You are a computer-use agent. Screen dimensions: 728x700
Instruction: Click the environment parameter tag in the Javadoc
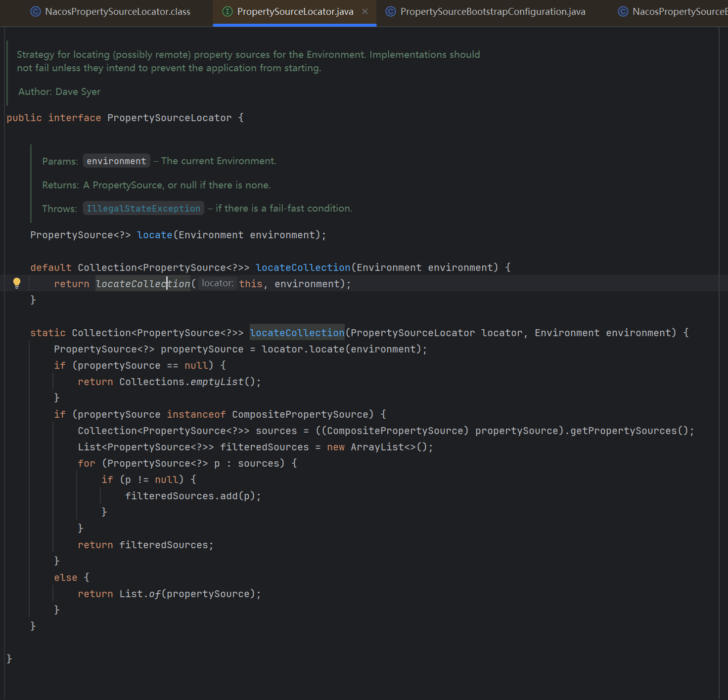click(116, 161)
